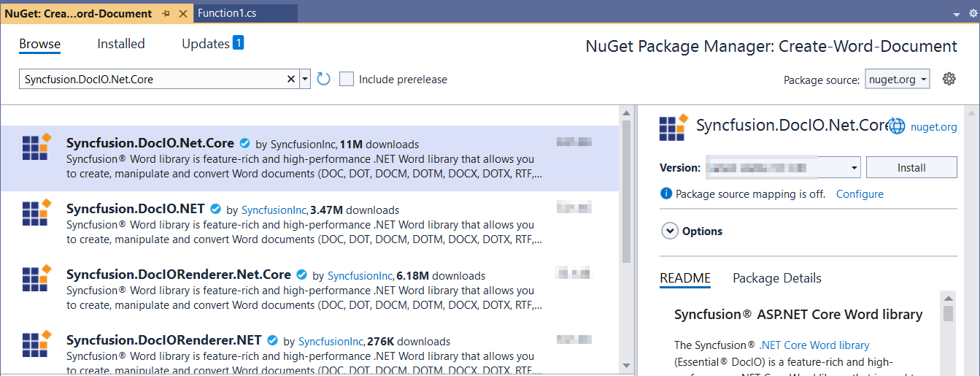
Task: Click the Updates count badge
Action: (238, 43)
